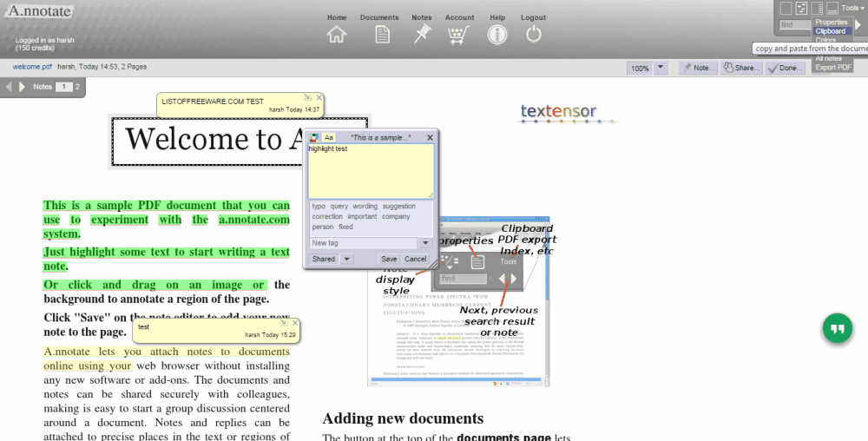Image resolution: width=868 pixels, height=441 pixels.
Task: Click the Done... button
Action: click(785, 68)
